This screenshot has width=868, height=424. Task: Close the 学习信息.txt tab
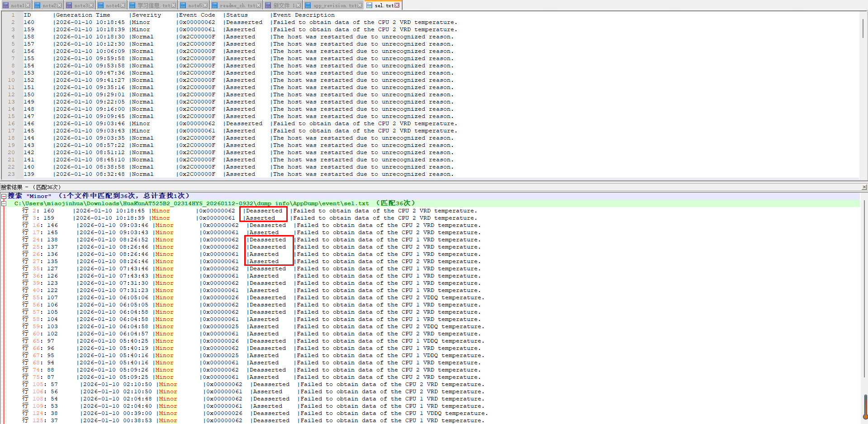(x=174, y=5)
